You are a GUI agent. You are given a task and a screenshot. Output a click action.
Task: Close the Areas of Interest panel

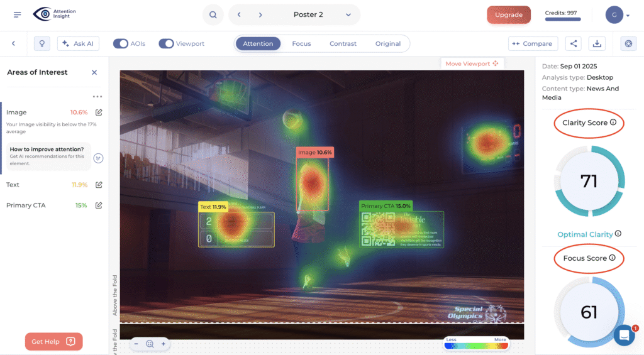click(94, 72)
